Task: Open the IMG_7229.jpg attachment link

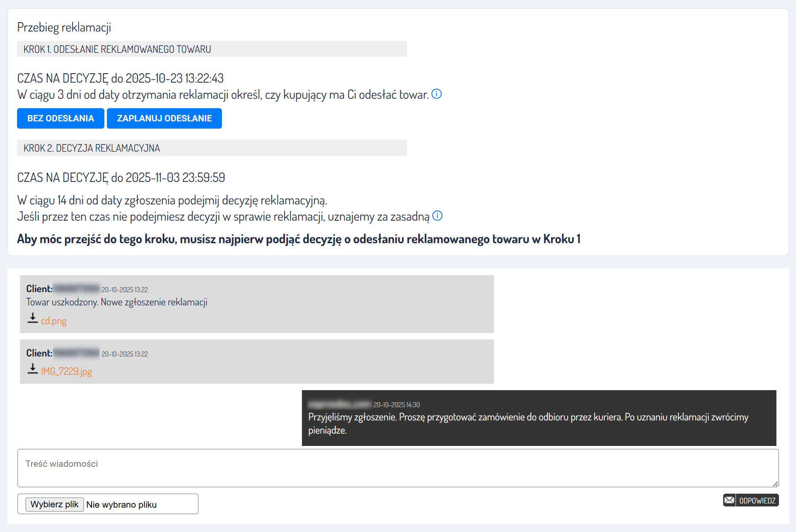Action: [66, 371]
